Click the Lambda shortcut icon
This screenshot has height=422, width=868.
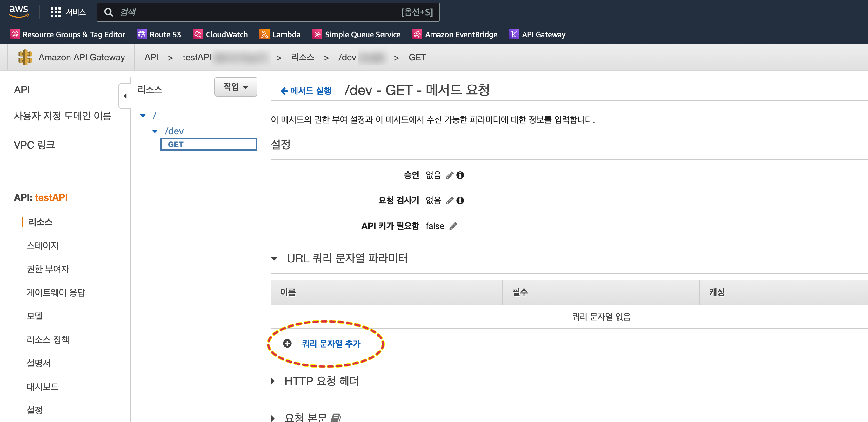click(264, 34)
